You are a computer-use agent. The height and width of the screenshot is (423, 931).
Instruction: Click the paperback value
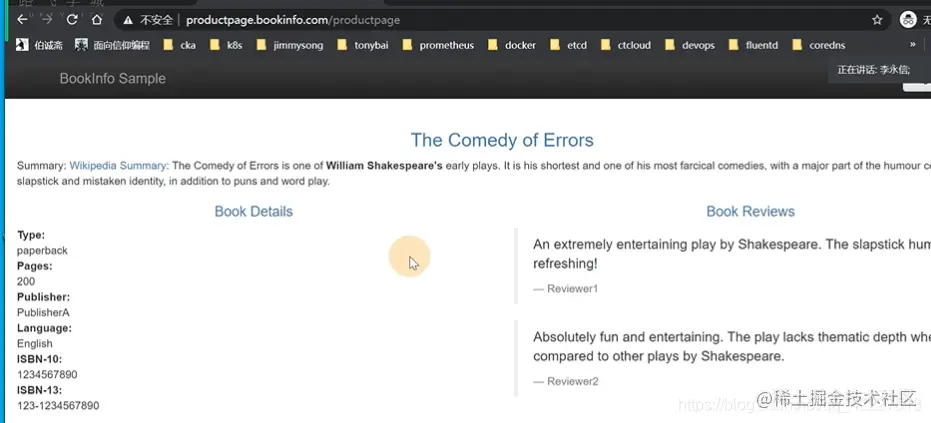[x=42, y=251]
